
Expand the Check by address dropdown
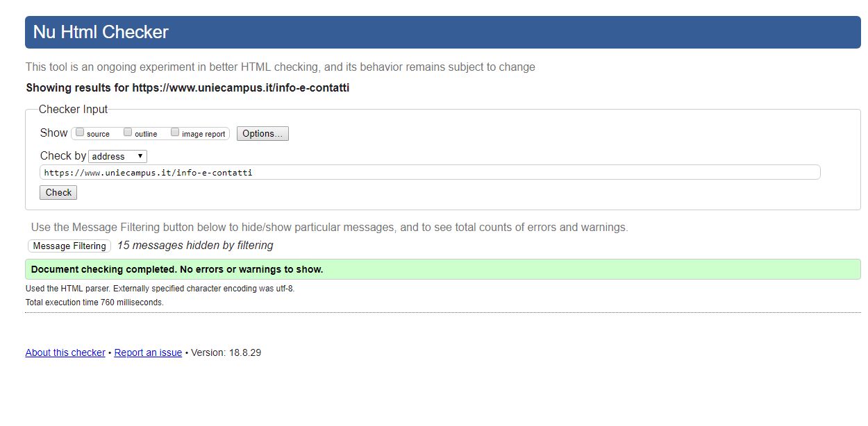point(118,157)
